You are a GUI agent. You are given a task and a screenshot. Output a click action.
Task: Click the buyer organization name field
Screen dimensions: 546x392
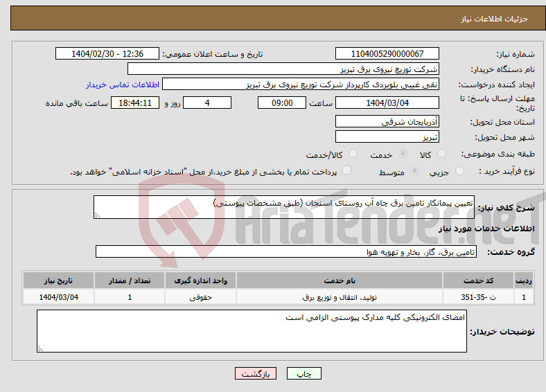[x=283, y=69]
